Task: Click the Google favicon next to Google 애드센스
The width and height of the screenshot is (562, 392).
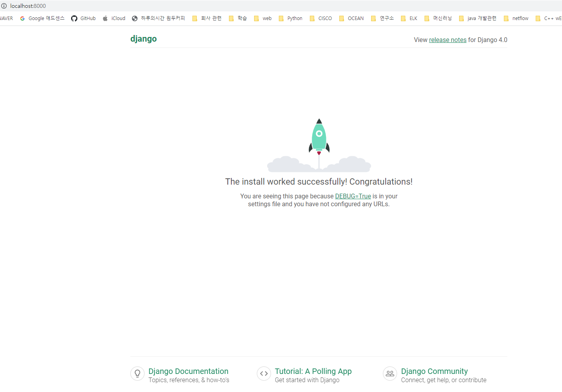Action: click(x=22, y=18)
